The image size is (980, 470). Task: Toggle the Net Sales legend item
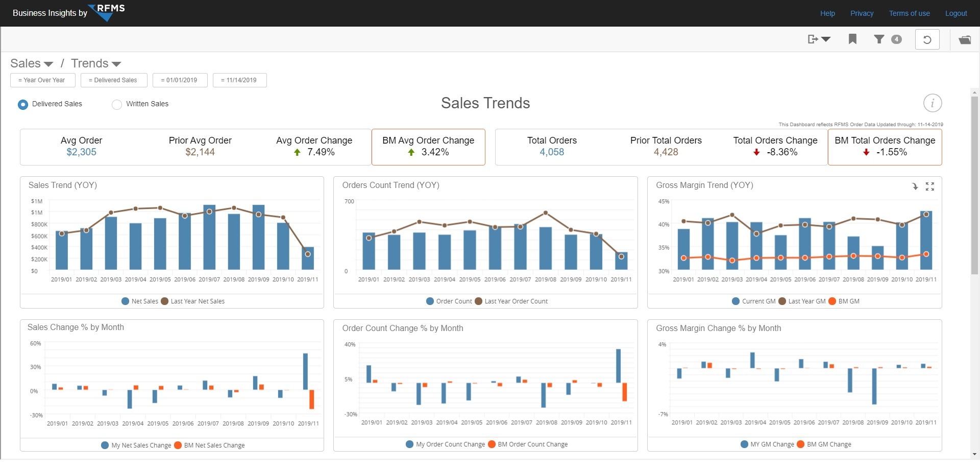tap(139, 301)
